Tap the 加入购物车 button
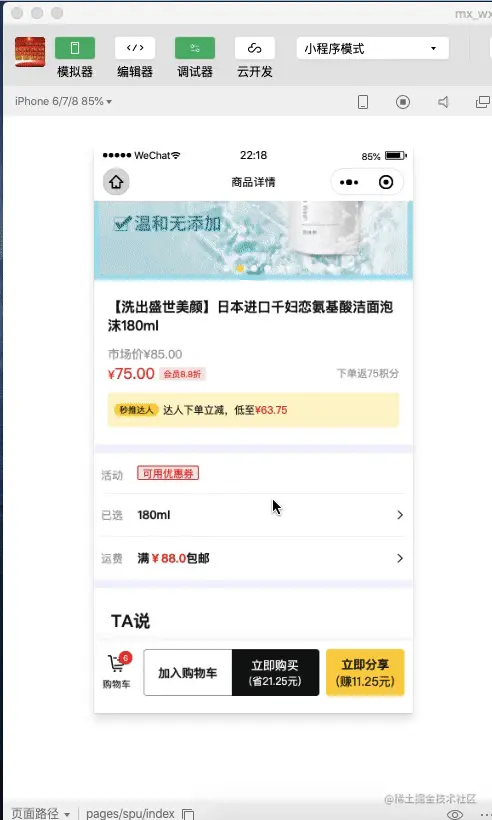This screenshot has width=492, height=820. pos(188,673)
